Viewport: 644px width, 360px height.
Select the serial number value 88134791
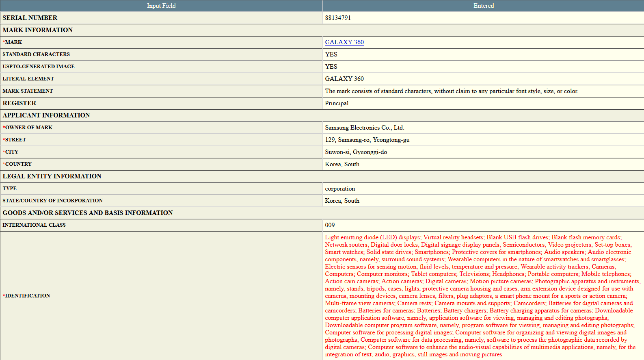click(338, 18)
